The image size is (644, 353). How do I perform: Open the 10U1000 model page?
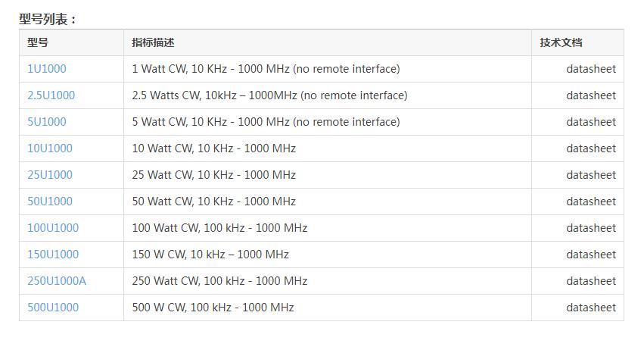pyautogui.click(x=50, y=148)
